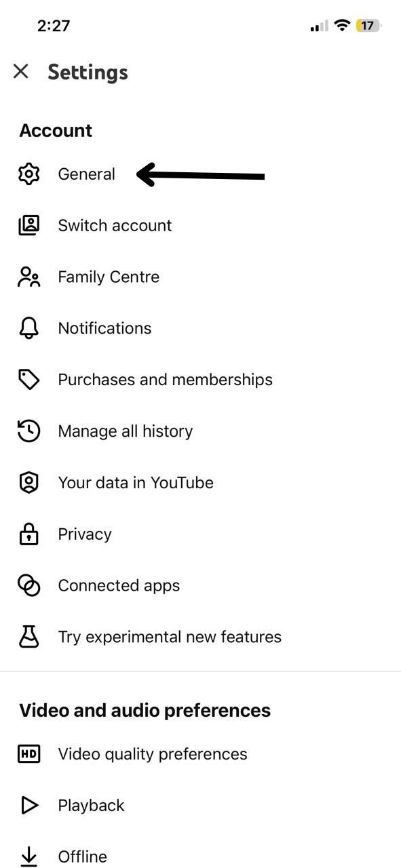Click the HD video quality icon
The image size is (401, 868).
28,753
